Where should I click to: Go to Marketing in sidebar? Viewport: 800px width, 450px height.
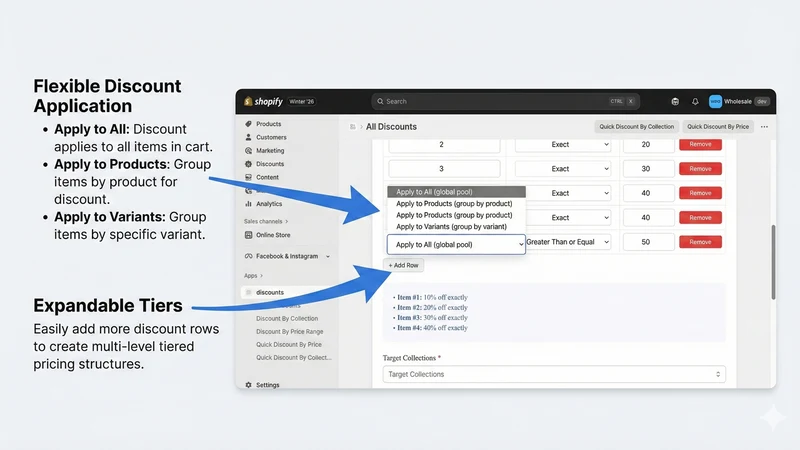pyautogui.click(x=270, y=151)
